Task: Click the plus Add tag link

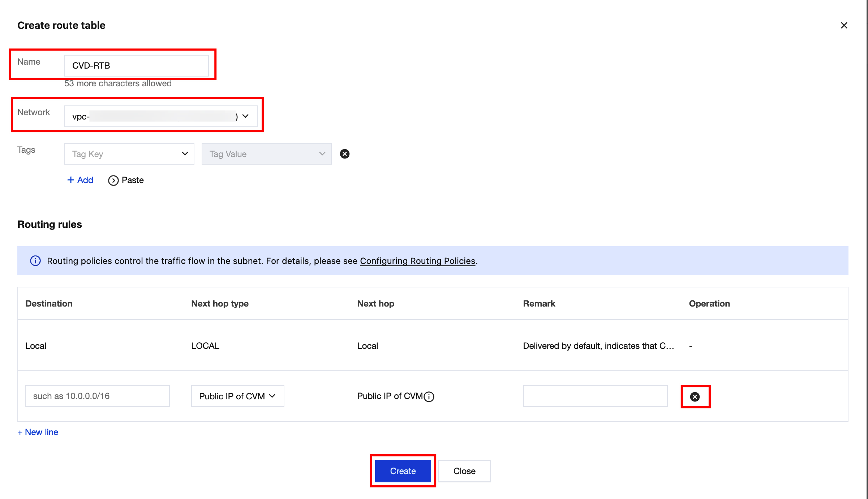Action: click(x=80, y=180)
